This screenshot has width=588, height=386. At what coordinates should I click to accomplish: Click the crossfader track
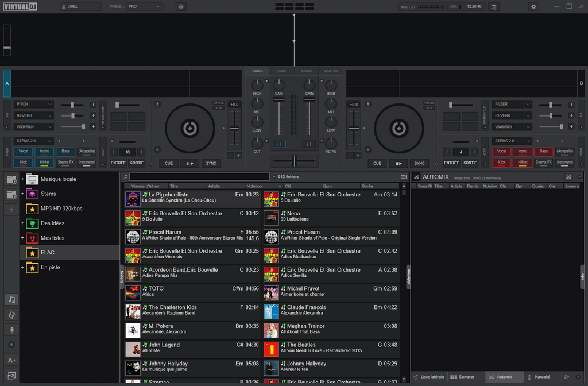point(294,161)
